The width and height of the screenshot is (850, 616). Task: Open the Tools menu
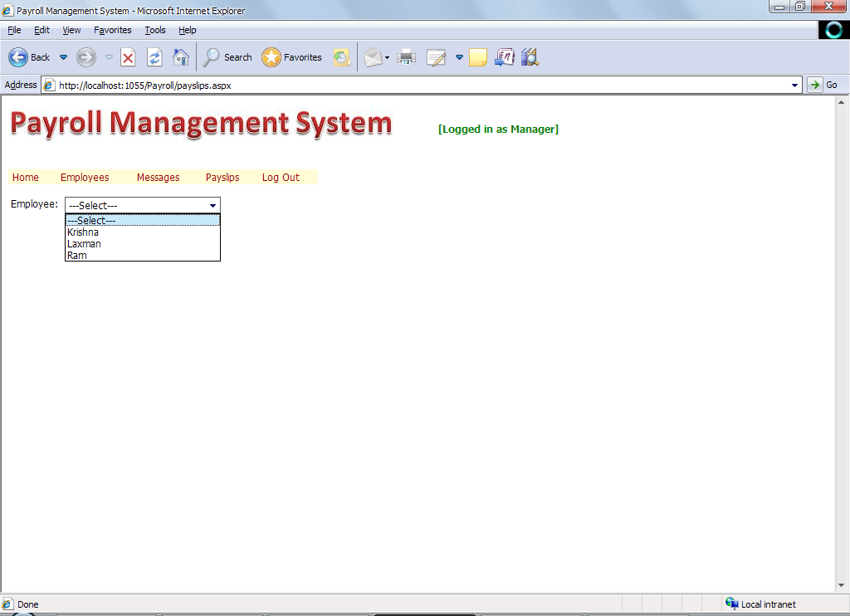pyautogui.click(x=155, y=30)
